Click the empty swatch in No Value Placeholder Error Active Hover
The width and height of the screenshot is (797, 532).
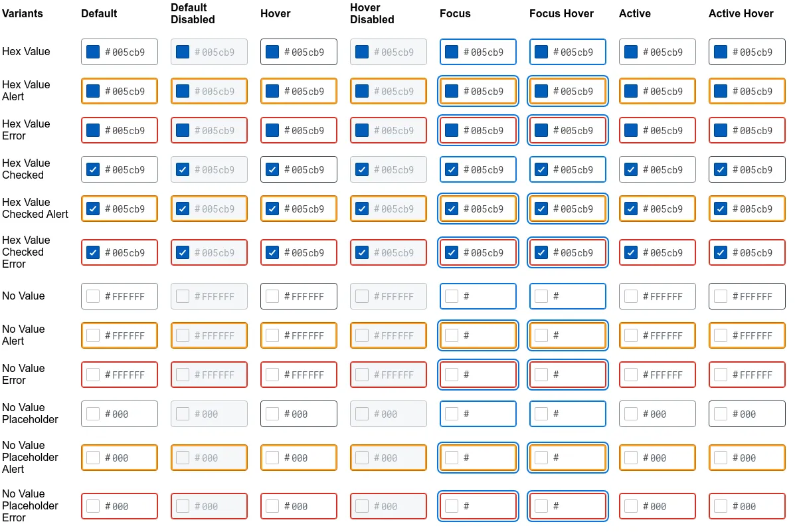click(721, 506)
